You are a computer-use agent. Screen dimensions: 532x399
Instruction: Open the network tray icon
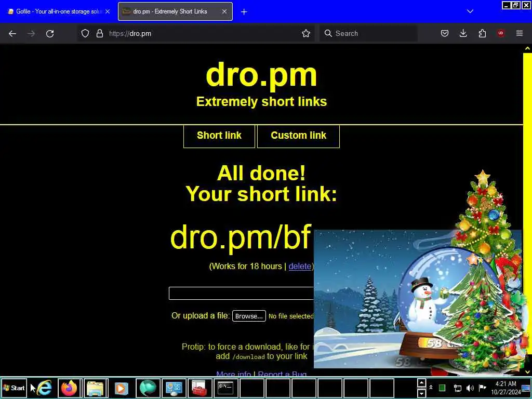click(x=457, y=388)
